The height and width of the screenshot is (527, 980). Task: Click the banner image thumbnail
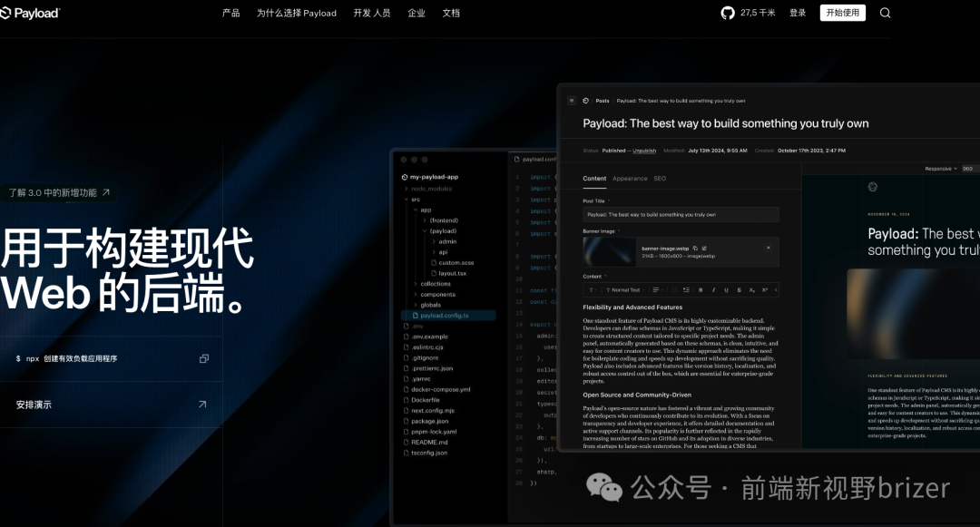tap(610, 252)
